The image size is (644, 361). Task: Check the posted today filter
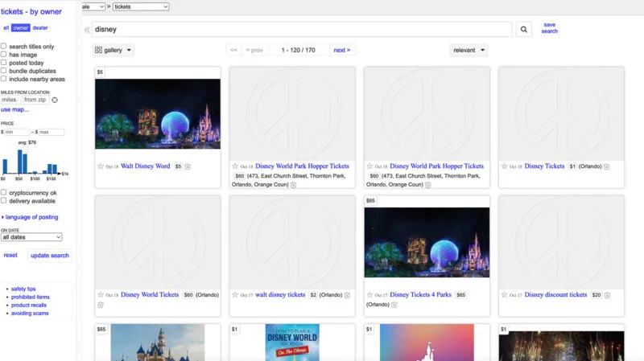point(4,63)
